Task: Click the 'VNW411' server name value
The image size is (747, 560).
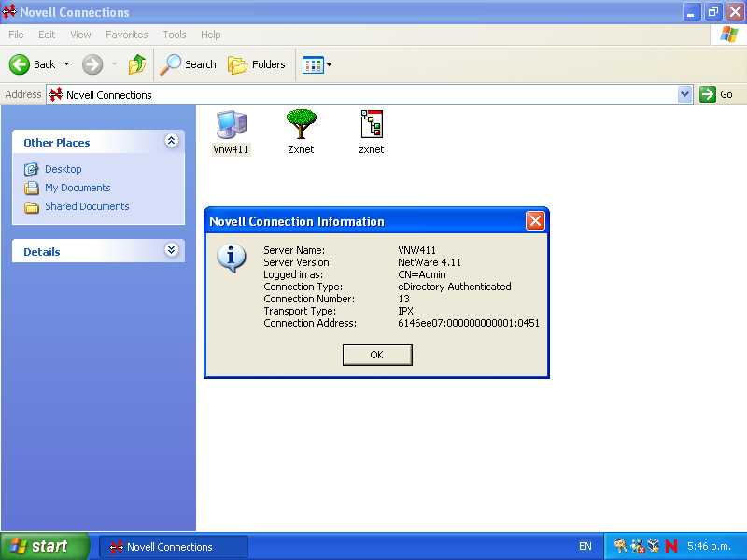Action: point(416,250)
